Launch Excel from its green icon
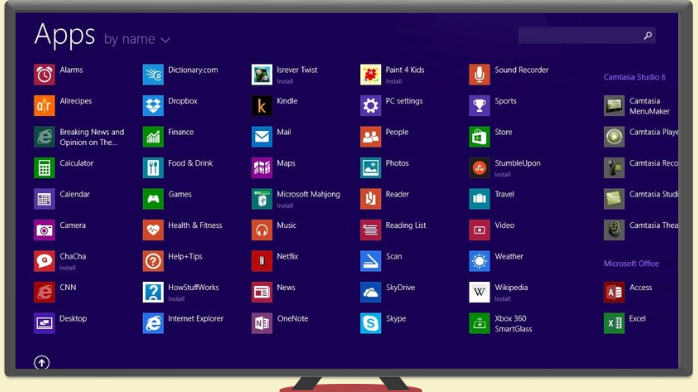This screenshot has height=392, width=698. point(614,323)
